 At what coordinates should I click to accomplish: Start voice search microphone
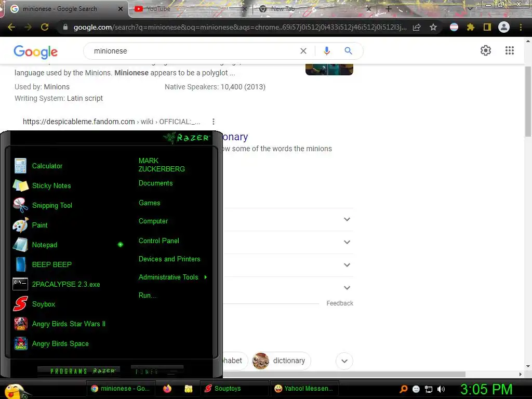point(327,51)
